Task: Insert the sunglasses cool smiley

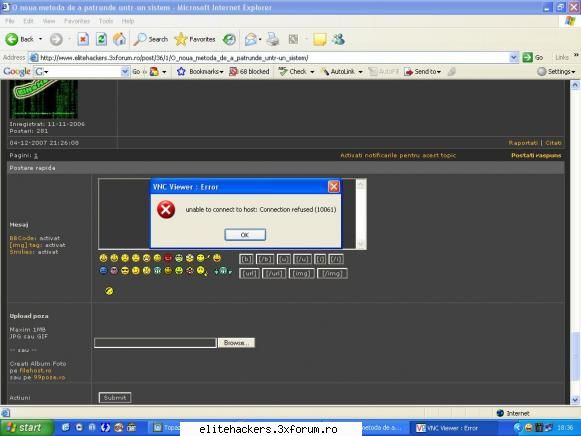Action: pos(125,271)
